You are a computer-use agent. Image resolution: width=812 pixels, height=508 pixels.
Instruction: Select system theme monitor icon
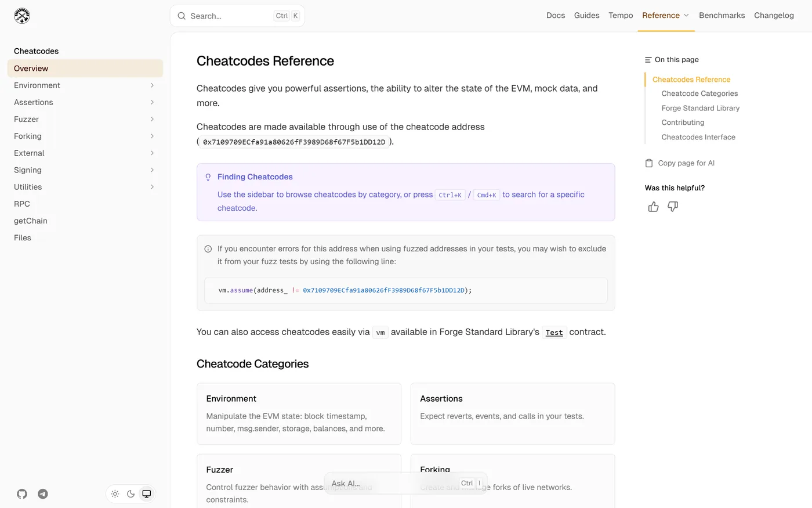(x=147, y=494)
